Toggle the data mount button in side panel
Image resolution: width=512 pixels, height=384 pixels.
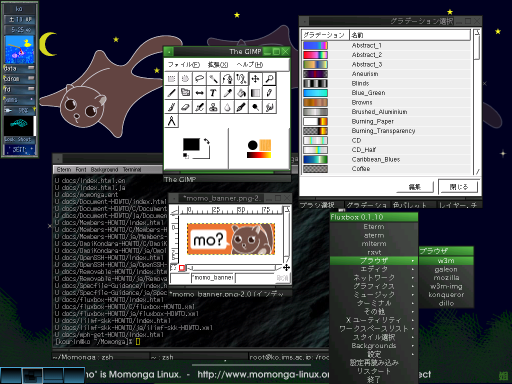point(31,68)
